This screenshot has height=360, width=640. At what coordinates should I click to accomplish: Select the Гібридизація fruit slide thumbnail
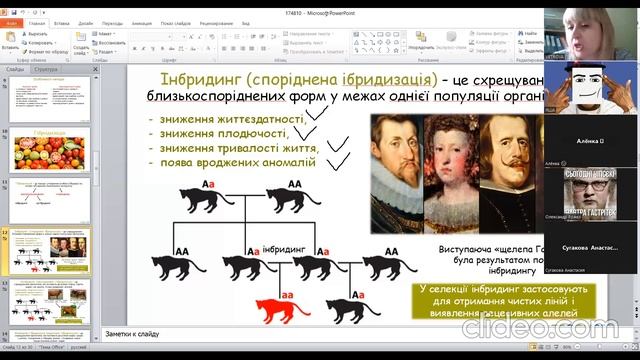pos(49,150)
